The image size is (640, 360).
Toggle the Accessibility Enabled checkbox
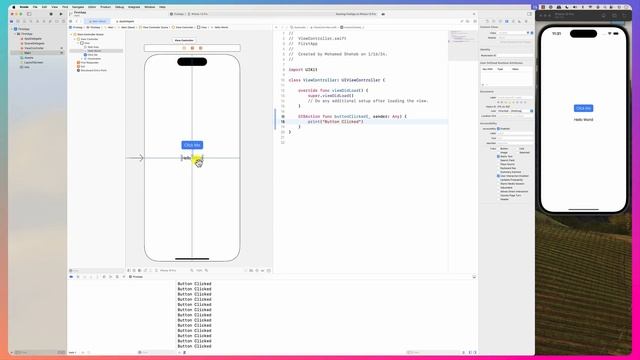498,129
